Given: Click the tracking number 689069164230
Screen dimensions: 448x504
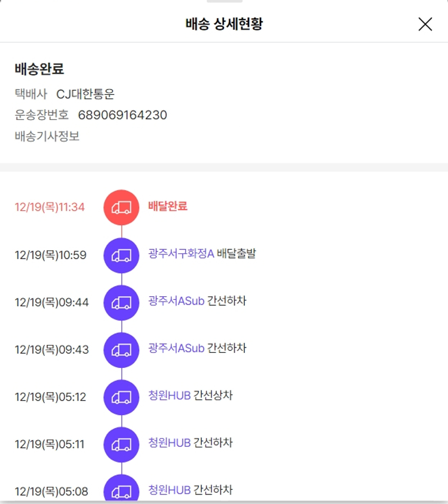Looking at the screenshot, I should 122,115.
